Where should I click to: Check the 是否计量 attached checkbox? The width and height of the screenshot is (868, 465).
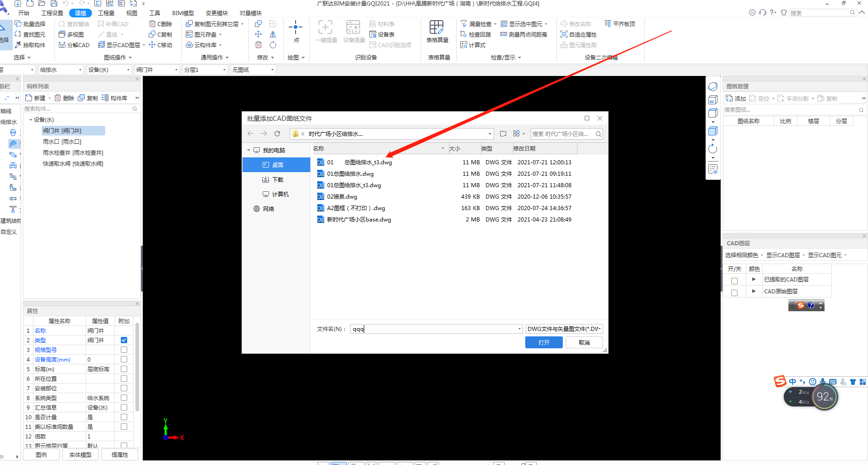[124, 417]
